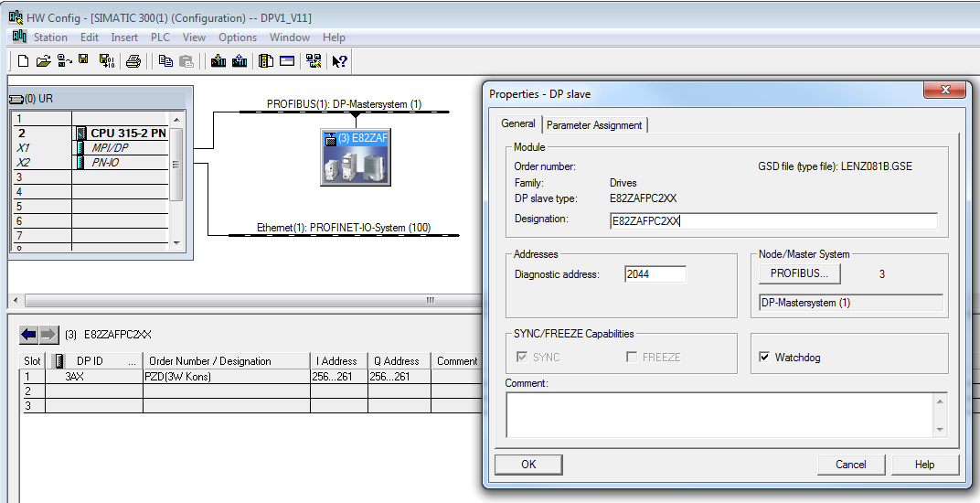The image size is (980, 503).
Task: Click the address overview window icon
Action: coord(287,60)
